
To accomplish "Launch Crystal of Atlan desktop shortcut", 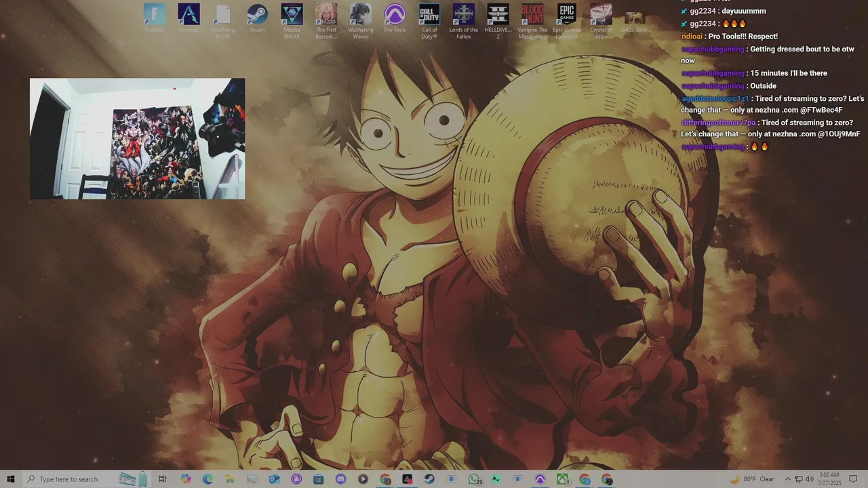I will coord(601,22).
